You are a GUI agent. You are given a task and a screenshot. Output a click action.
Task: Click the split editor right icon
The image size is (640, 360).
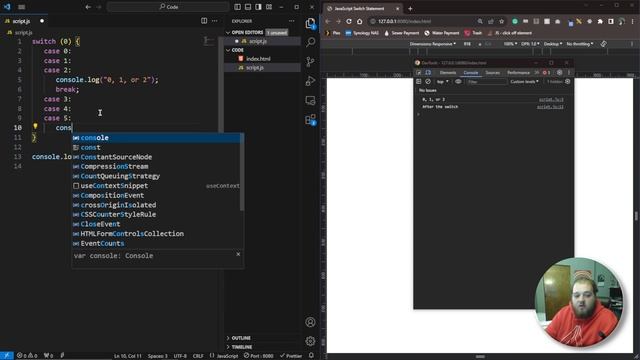pyautogui.click(x=204, y=21)
